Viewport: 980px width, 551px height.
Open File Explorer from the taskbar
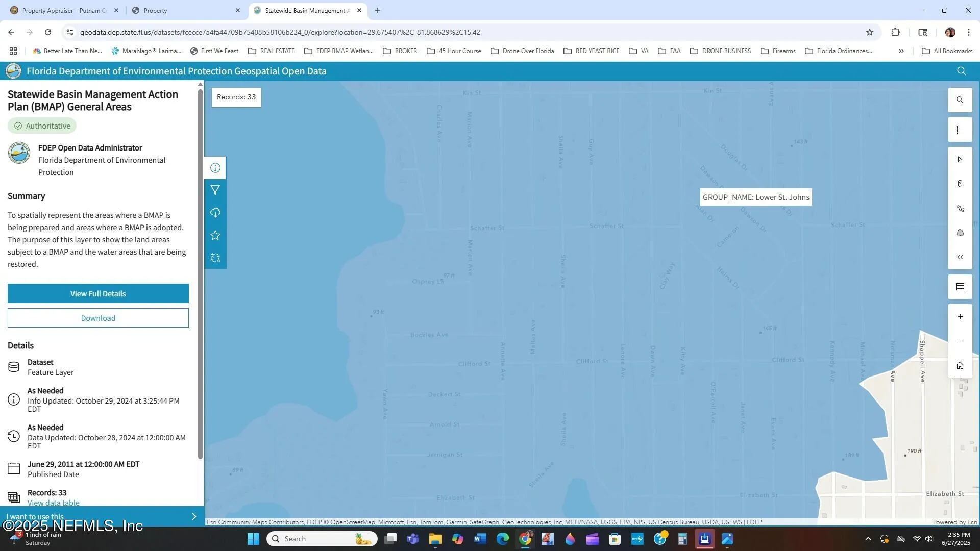435,539
